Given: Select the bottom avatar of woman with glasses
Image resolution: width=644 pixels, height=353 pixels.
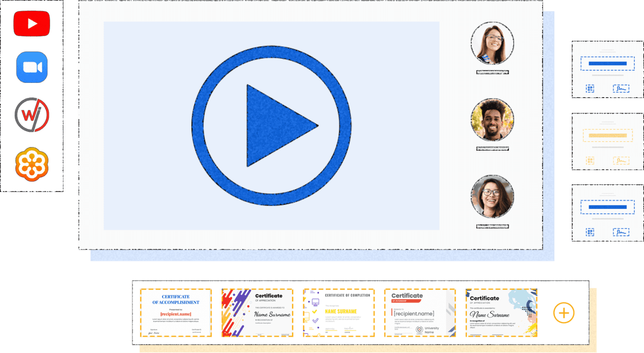Looking at the screenshot, I should (492, 197).
